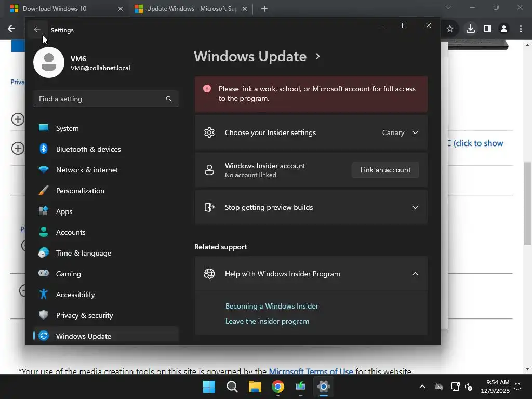Click the Accessibility figure icon
Image resolution: width=532 pixels, height=399 pixels.
[x=44, y=294]
